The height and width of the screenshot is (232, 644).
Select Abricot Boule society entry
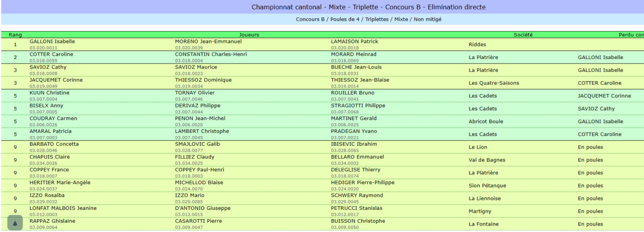pyautogui.click(x=486, y=121)
